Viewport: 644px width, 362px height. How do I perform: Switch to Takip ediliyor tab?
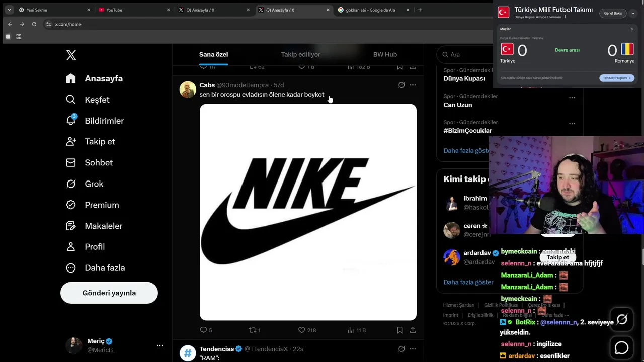pos(300,54)
